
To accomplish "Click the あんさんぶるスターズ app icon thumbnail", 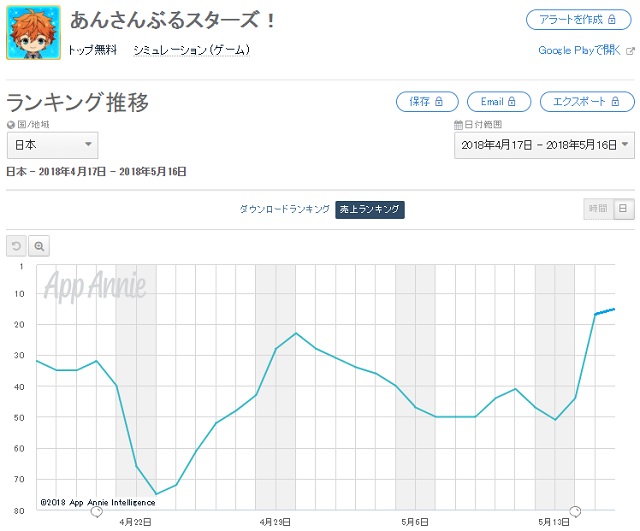I will pos(33,33).
